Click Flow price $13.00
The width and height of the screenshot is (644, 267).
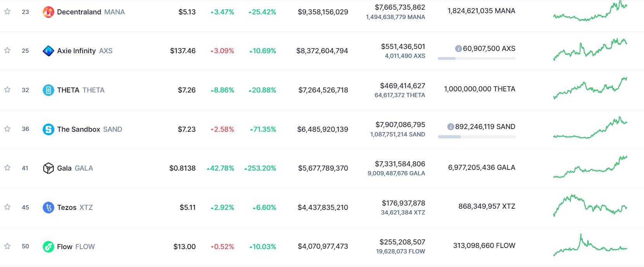point(184,247)
